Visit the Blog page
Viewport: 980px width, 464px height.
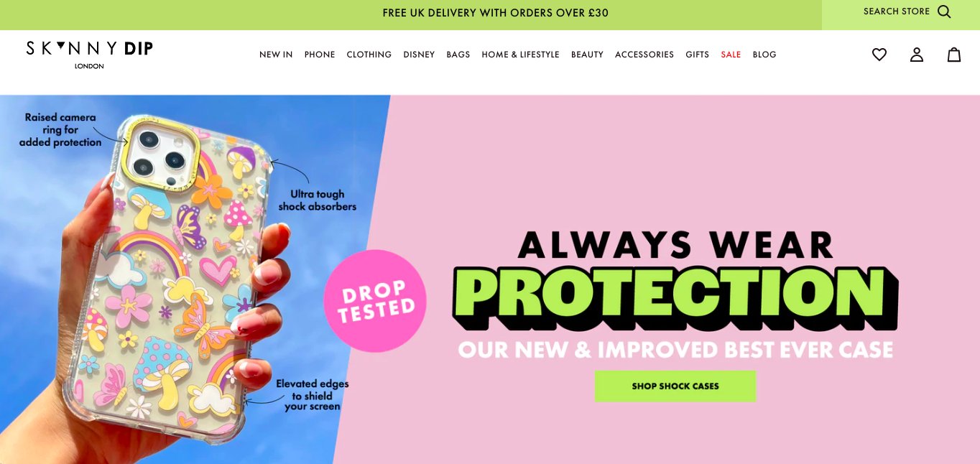tap(764, 55)
